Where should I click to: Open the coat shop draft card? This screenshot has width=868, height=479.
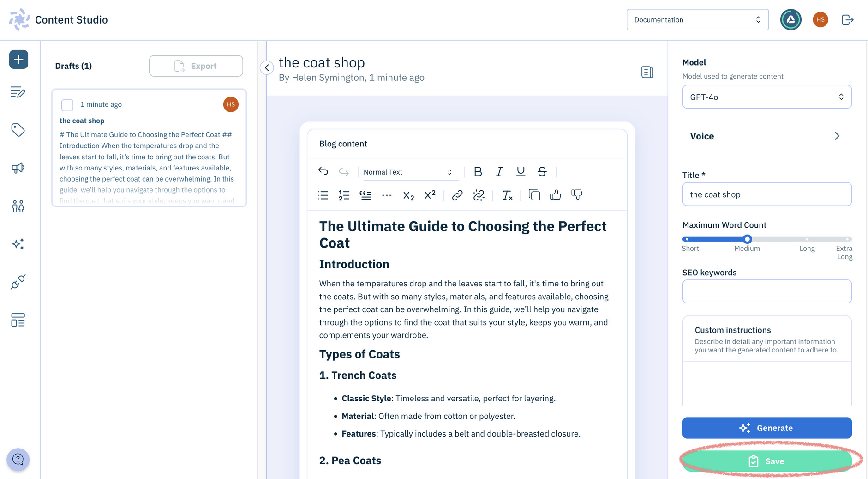149,148
